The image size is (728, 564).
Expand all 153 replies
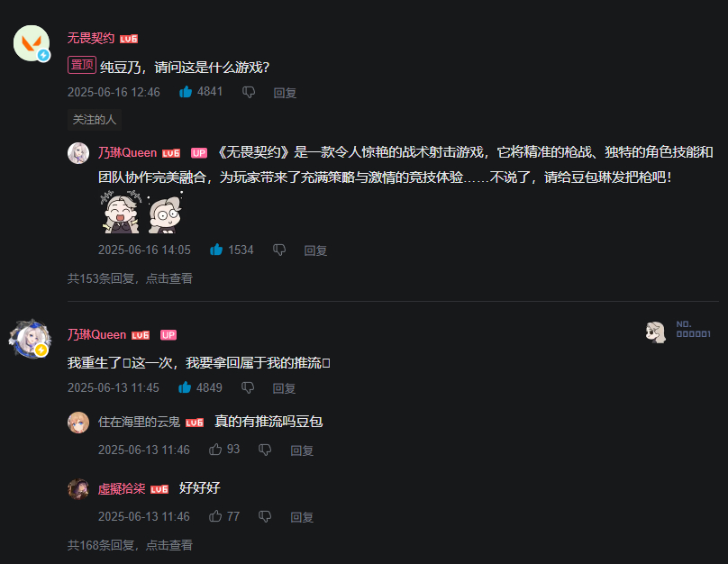click(130, 278)
